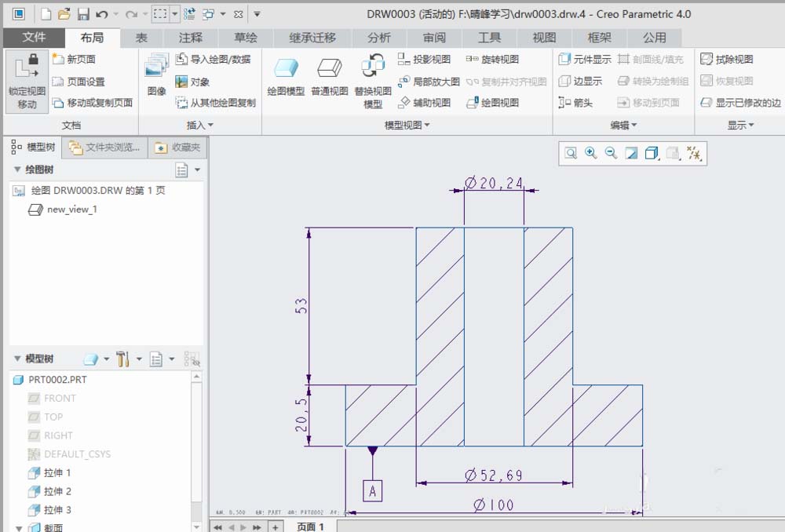This screenshot has height=532, width=785.
Task: Open the model tree hammer settings dropdown
Action: [139, 359]
